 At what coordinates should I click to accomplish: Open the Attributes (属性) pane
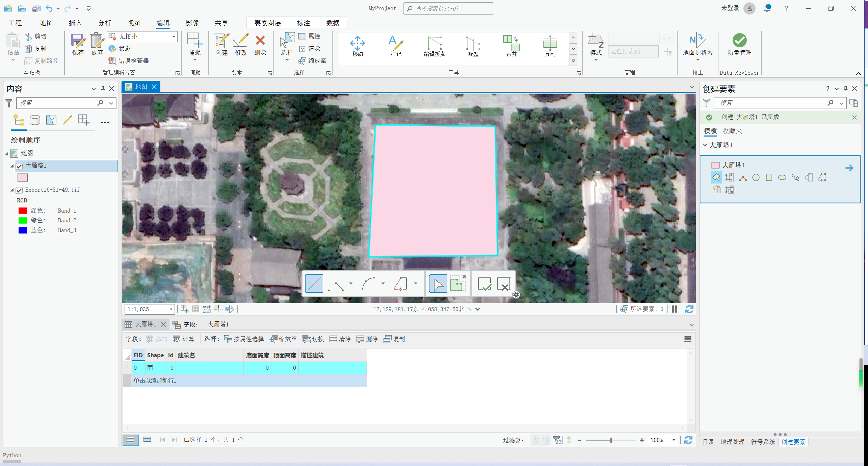point(310,36)
